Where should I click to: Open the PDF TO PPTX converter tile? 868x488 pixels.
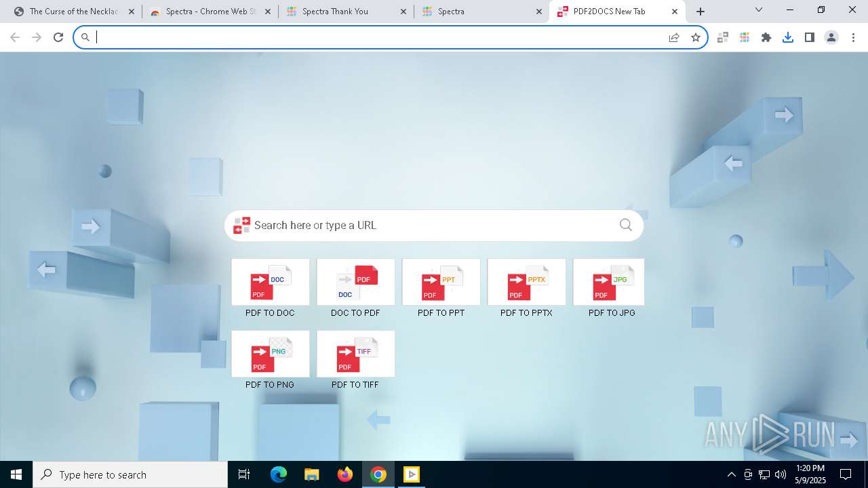527,282
